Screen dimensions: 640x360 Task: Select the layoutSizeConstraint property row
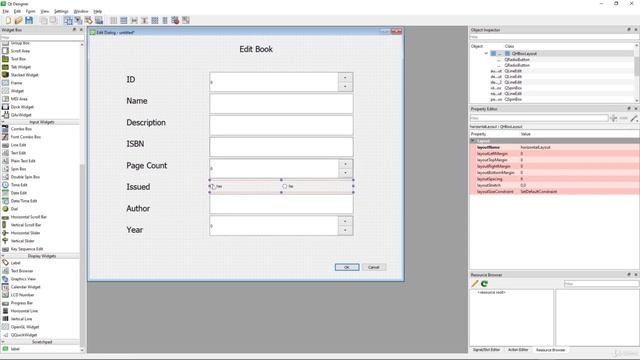click(555, 191)
